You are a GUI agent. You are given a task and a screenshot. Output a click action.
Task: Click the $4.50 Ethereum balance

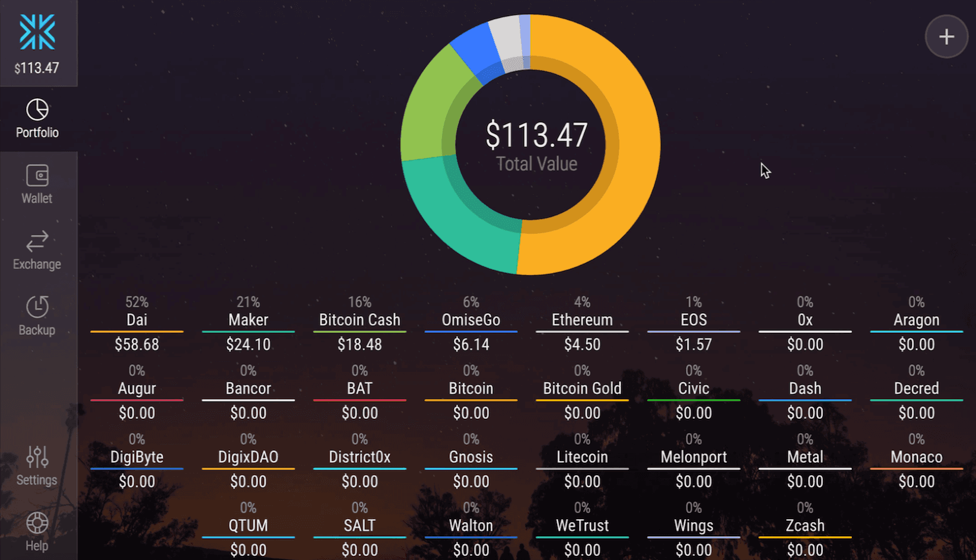(x=582, y=345)
